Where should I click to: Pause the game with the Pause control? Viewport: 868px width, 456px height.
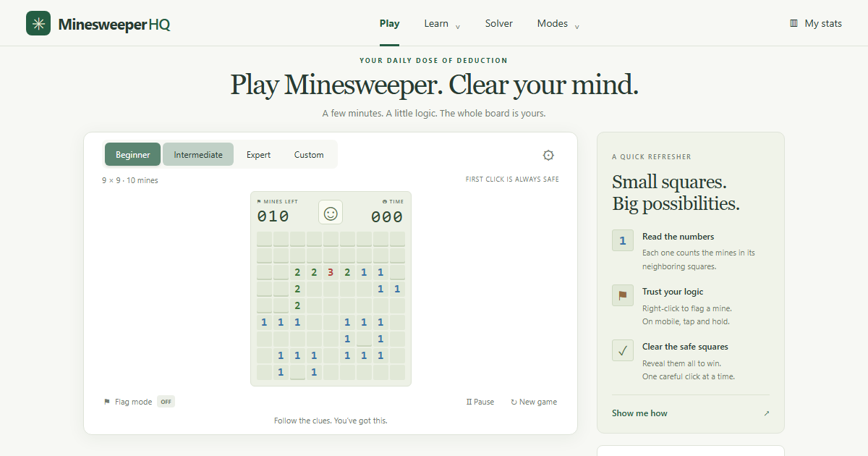point(480,402)
